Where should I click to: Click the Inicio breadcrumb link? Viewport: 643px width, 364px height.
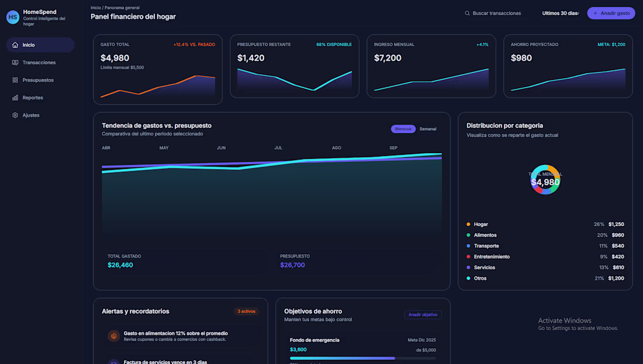coord(95,8)
